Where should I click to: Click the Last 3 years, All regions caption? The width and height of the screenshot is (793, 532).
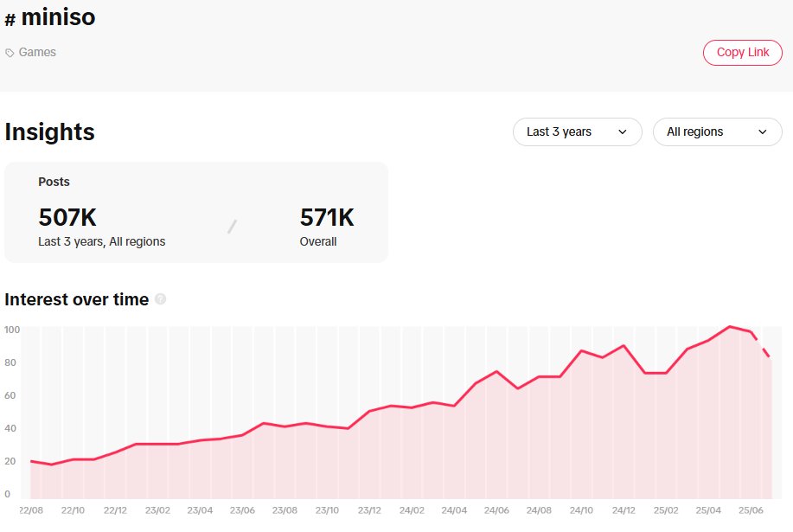[x=102, y=241]
